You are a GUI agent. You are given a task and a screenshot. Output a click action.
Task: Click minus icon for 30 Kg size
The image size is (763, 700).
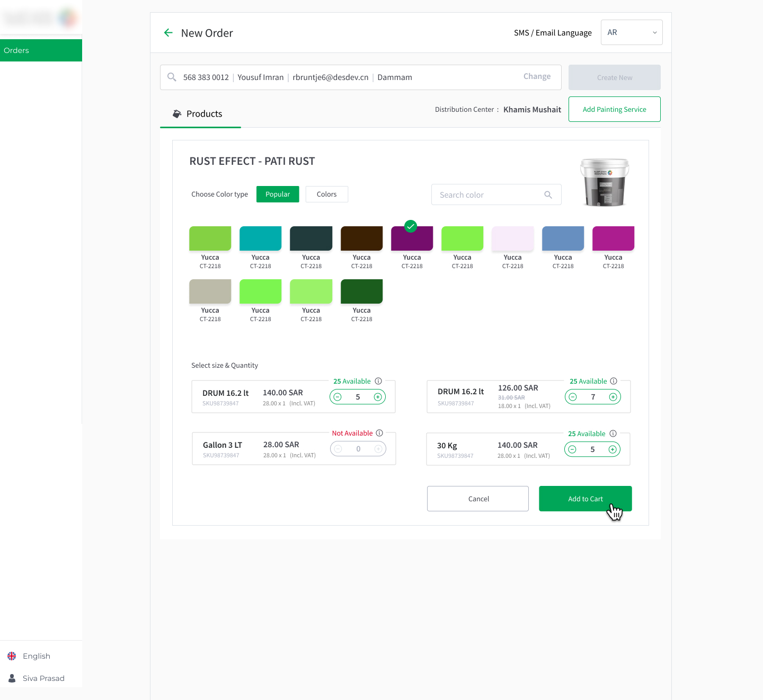coord(572,449)
